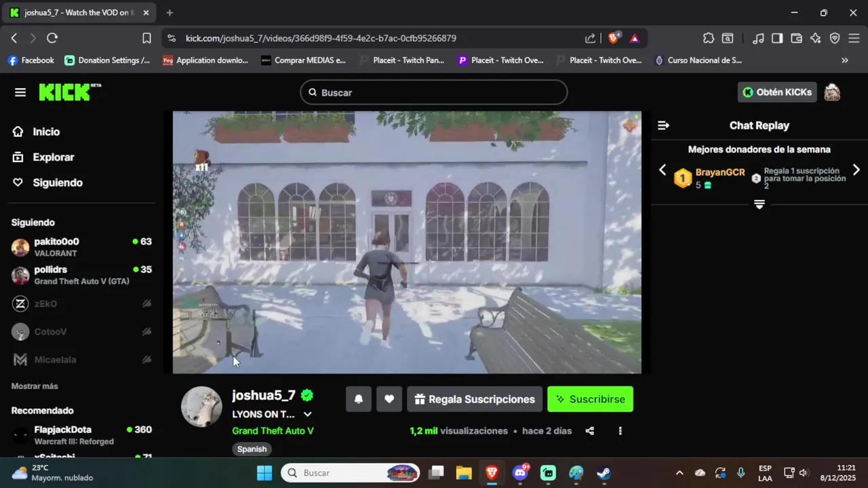Show hidden system tray icons

pos(679,472)
